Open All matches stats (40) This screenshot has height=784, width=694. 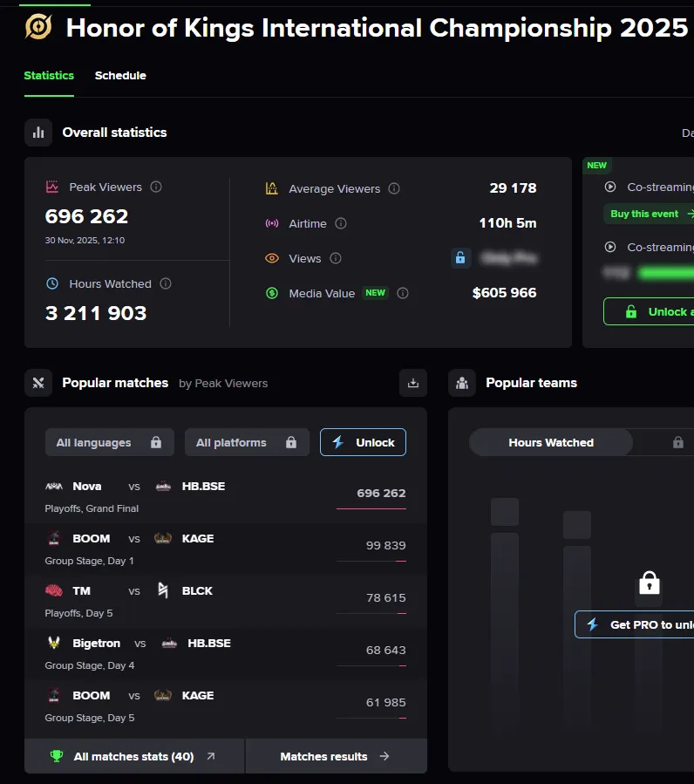click(x=134, y=756)
